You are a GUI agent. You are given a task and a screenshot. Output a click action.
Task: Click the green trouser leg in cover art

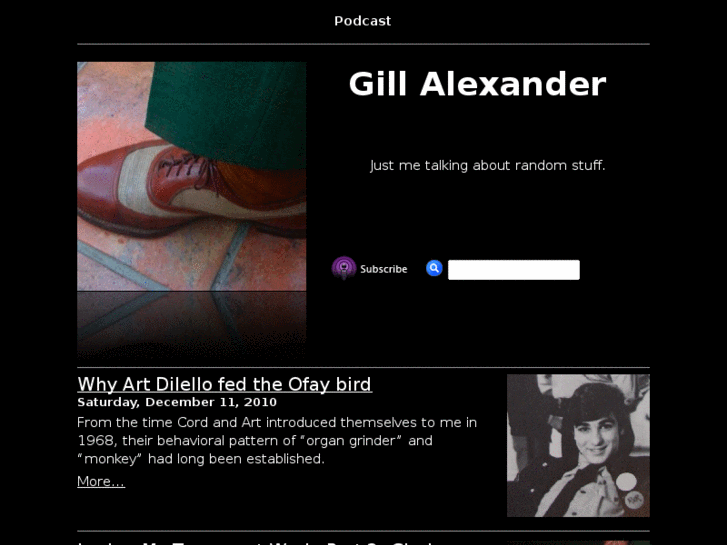(227, 114)
